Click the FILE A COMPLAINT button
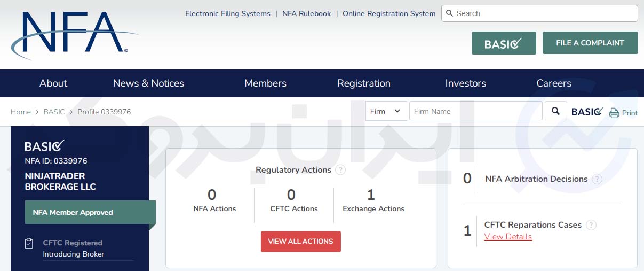The image size is (644, 271). tap(590, 43)
